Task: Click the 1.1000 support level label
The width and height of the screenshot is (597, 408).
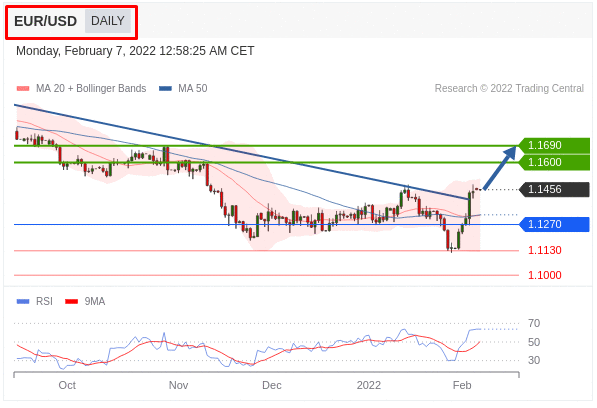Action: click(x=544, y=275)
